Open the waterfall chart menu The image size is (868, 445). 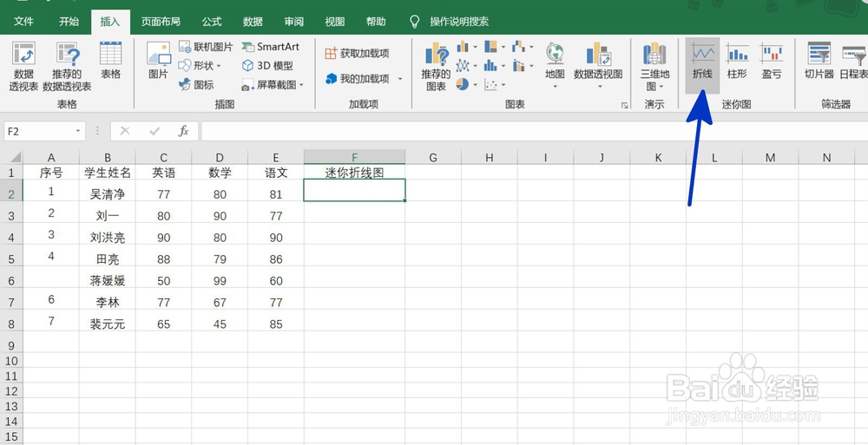(x=523, y=47)
